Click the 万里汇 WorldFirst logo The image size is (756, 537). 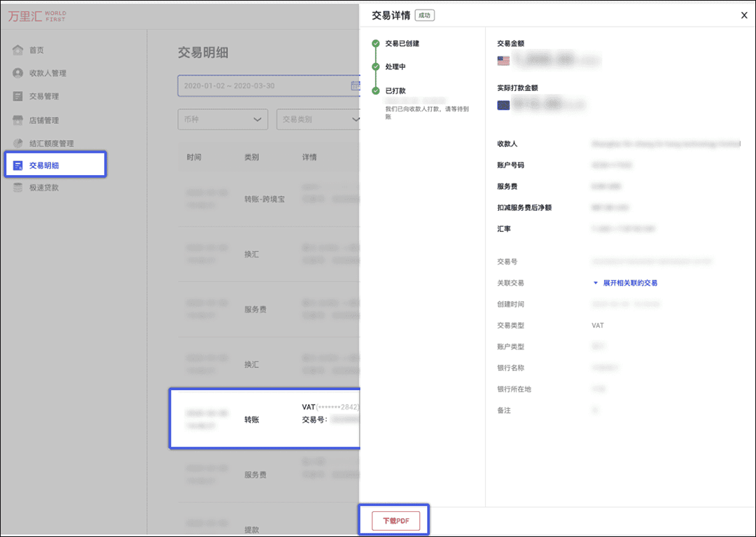click(36, 15)
